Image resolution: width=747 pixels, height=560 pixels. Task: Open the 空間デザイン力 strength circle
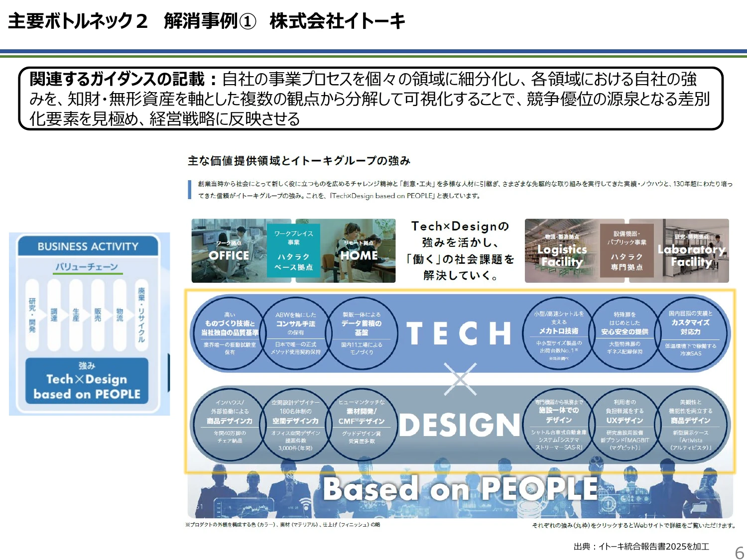295,424
